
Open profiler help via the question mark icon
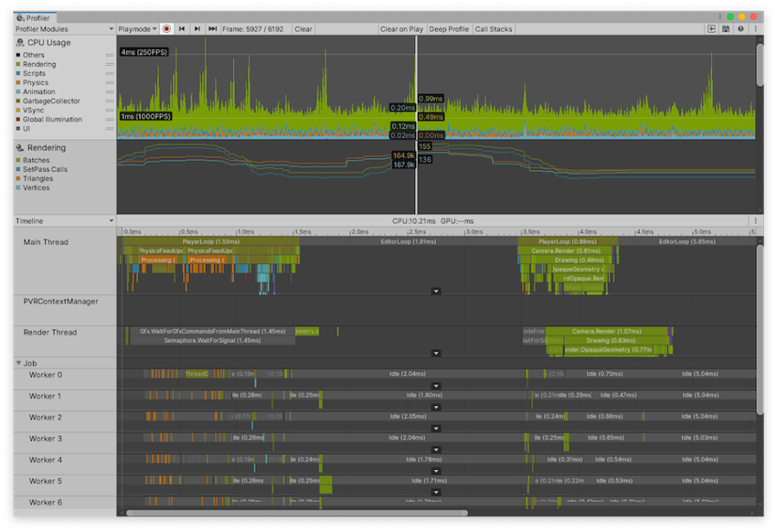pos(740,28)
